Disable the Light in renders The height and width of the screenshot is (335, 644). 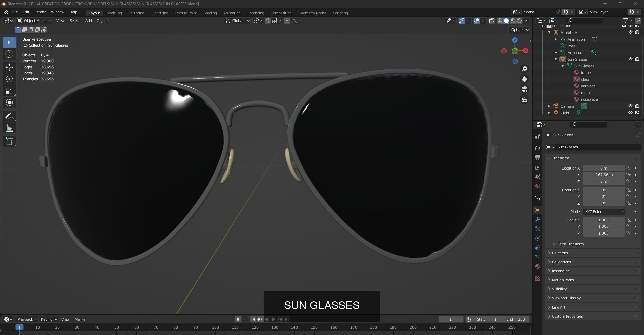(x=637, y=113)
